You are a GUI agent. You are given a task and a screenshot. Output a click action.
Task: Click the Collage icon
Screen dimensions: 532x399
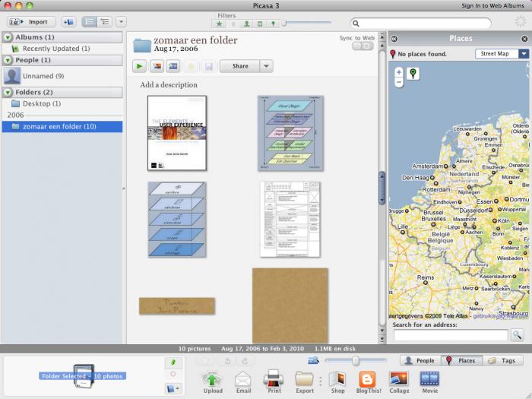coord(399,382)
